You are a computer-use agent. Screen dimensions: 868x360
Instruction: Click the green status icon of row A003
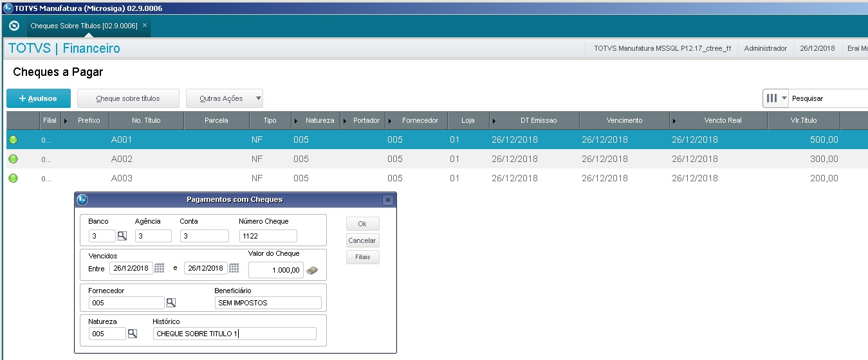13,178
